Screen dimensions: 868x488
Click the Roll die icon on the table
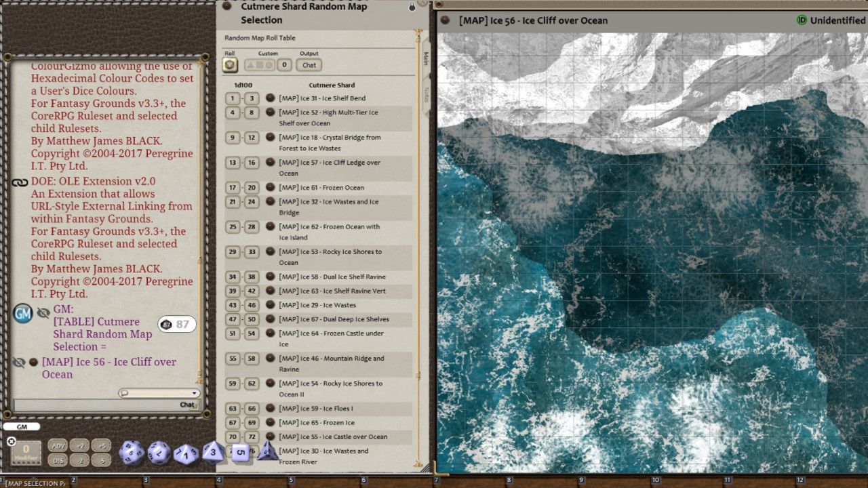click(x=229, y=64)
